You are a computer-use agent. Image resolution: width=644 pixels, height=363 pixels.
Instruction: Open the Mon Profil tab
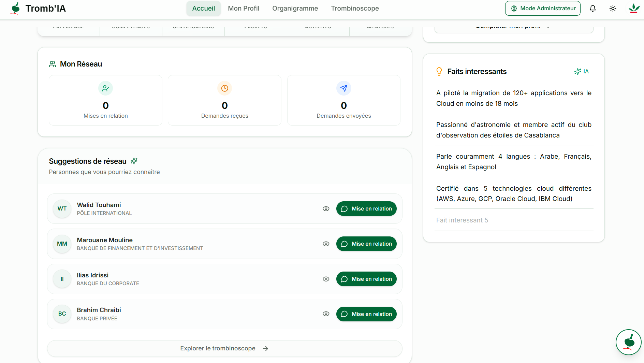coord(244,9)
